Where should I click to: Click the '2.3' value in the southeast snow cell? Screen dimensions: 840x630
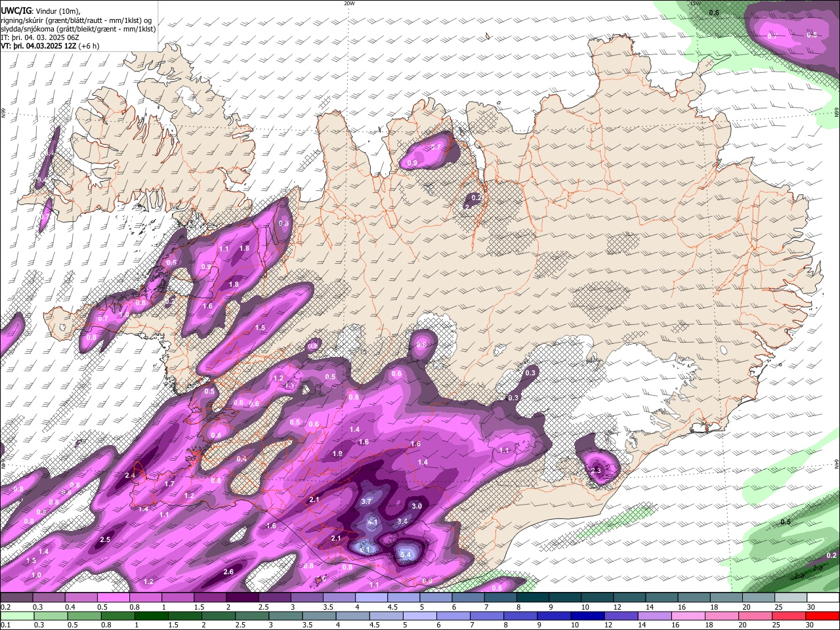tap(596, 471)
